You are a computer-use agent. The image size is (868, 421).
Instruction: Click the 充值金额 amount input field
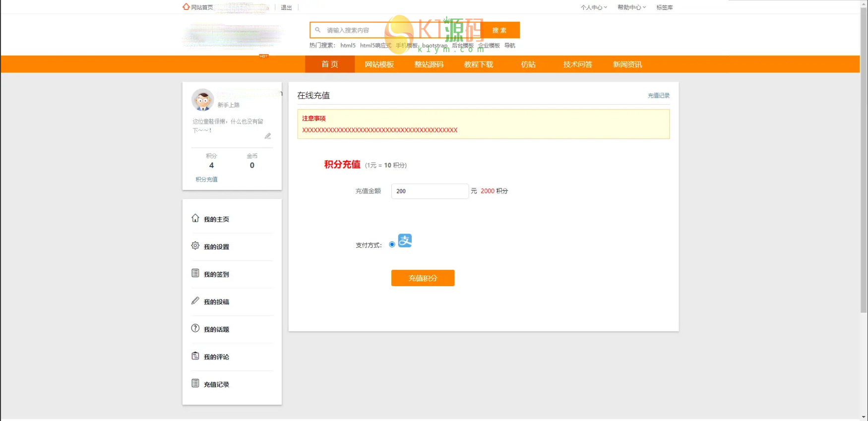(430, 191)
